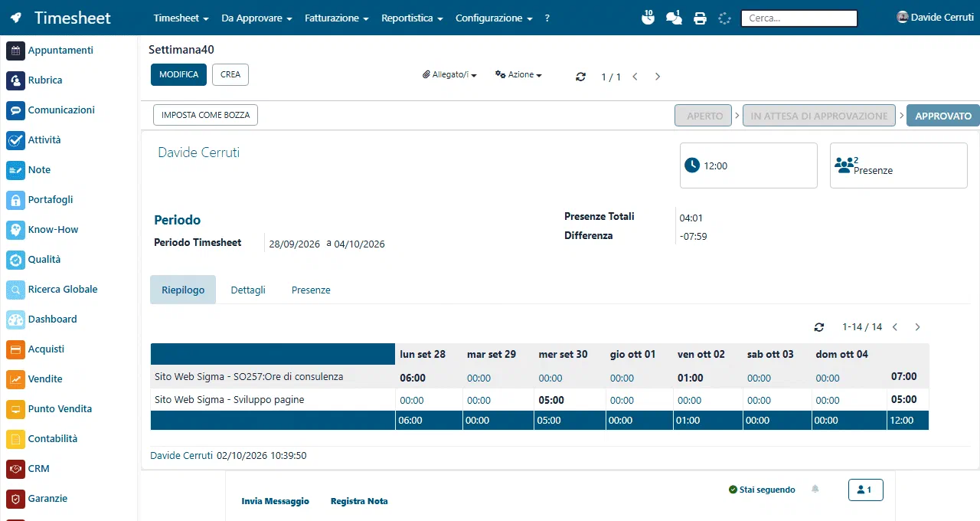Click Davide Cerruti link above chatter

(x=181, y=455)
